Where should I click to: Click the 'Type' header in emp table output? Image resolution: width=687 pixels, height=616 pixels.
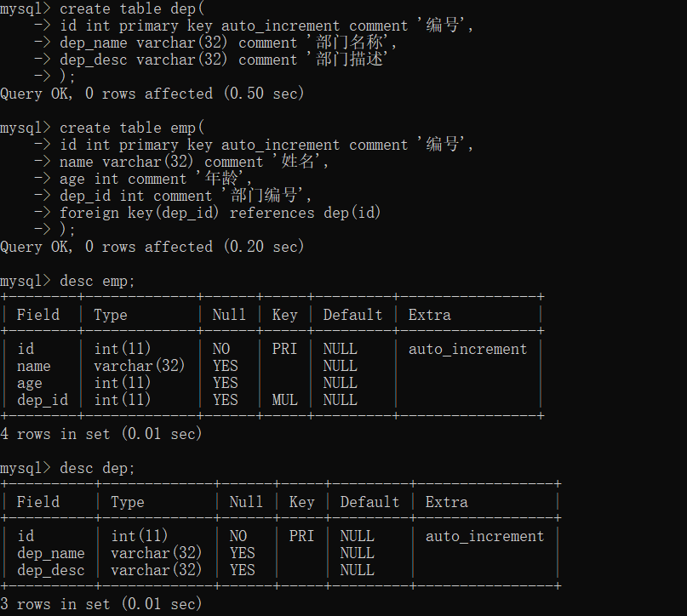pos(111,315)
